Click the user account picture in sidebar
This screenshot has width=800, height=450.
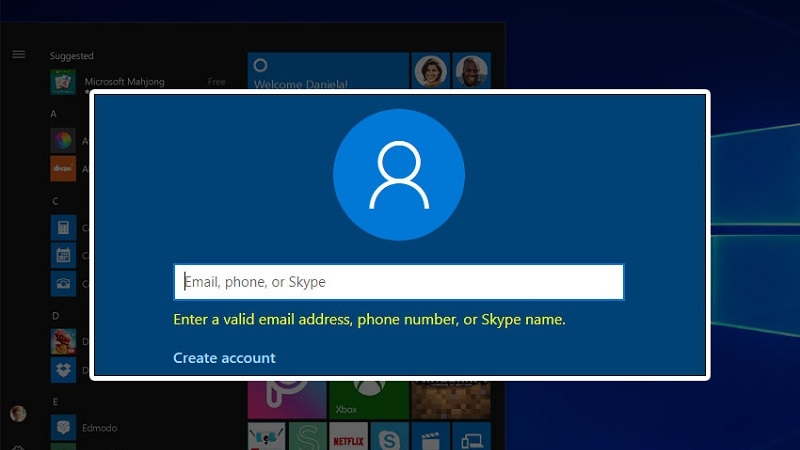click(18, 413)
